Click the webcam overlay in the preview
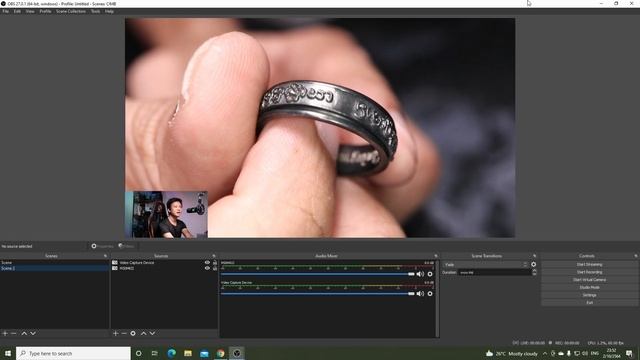Image resolution: width=640 pixels, height=360 pixels. coord(166,214)
